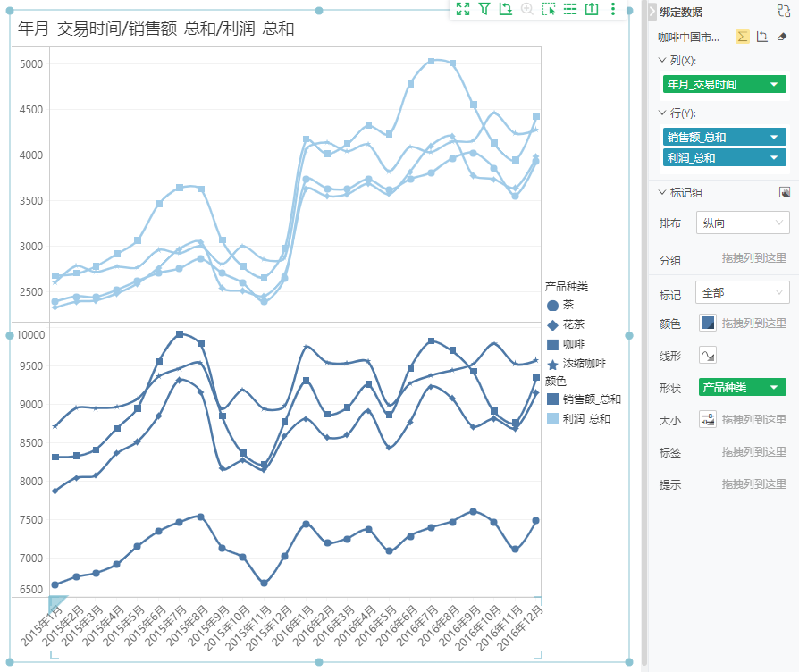Click the 茶 circle legend item
Viewport: 799px width, 672px height.
560,306
